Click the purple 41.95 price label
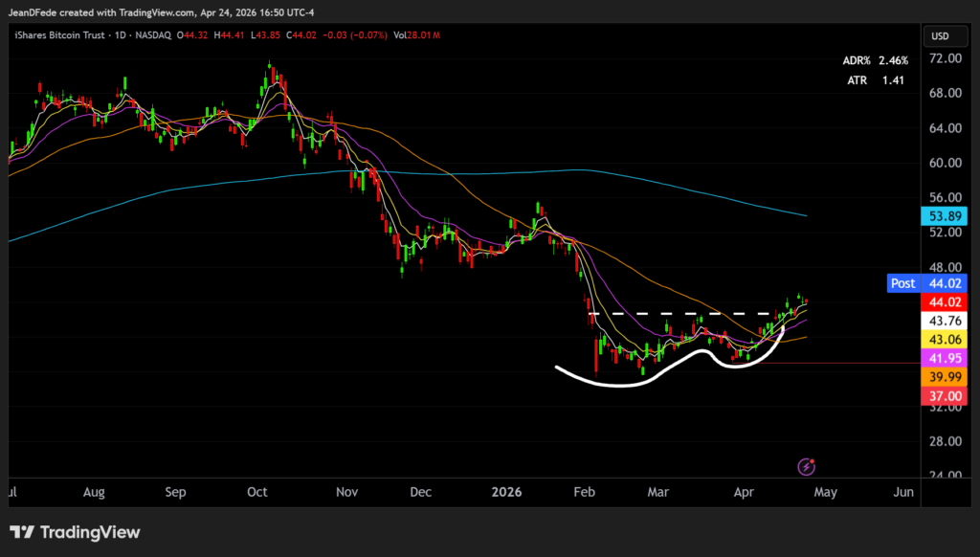This screenshot has height=557, width=980. click(x=944, y=359)
